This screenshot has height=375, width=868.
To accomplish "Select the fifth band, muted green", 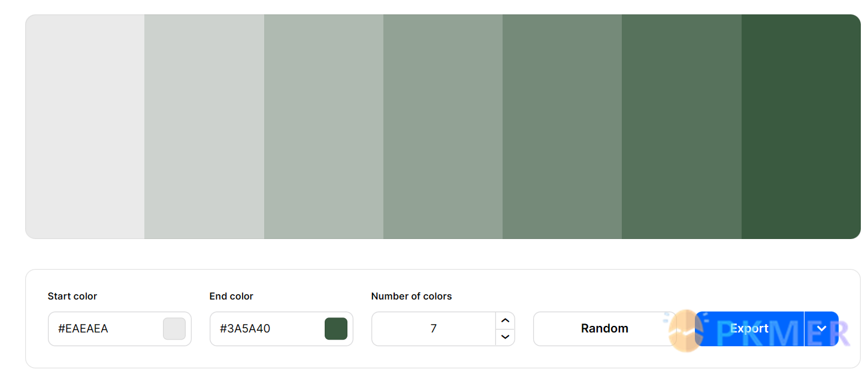I will [x=562, y=126].
